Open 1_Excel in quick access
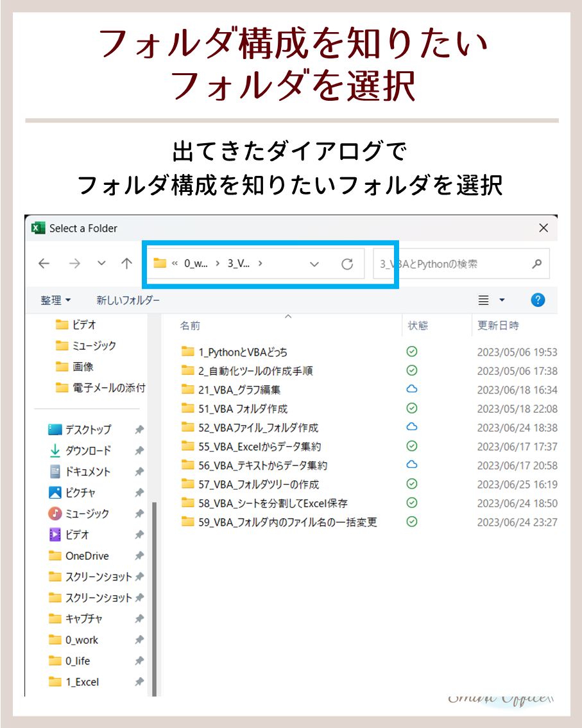This screenshot has height=728, width=582. coord(74,682)
